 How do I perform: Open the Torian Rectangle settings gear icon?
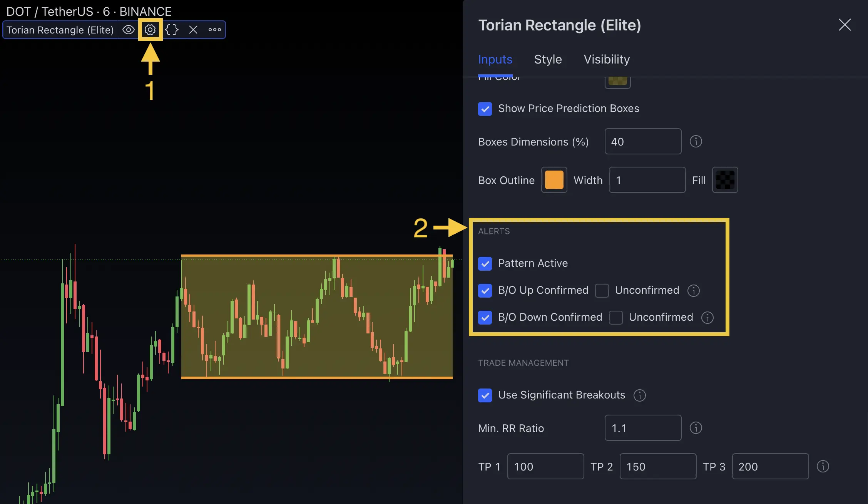click(150, 30)
